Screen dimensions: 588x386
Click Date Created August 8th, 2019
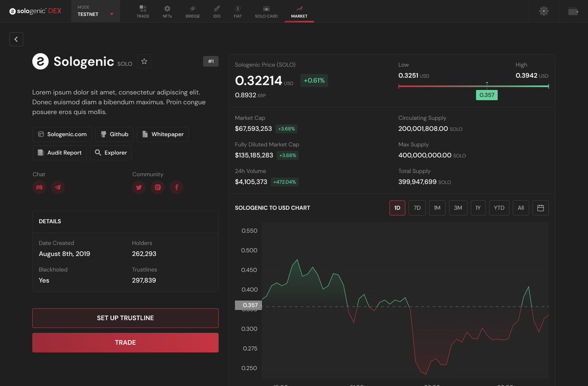pyautogui.click(x=64, y=254)
